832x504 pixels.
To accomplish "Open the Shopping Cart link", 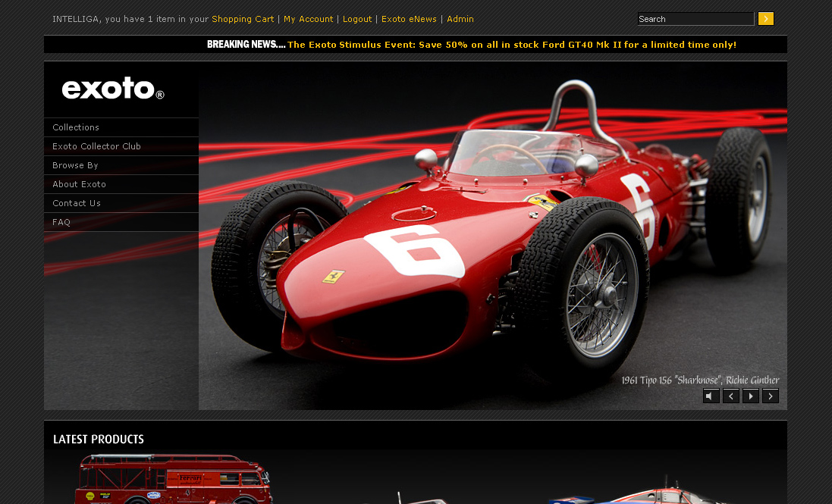I will coord(243,19).
